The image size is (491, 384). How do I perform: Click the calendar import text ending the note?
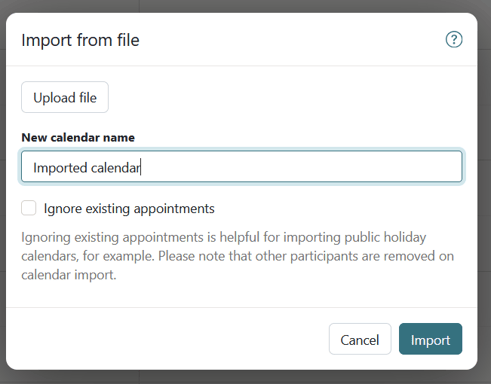click(69, 275)
